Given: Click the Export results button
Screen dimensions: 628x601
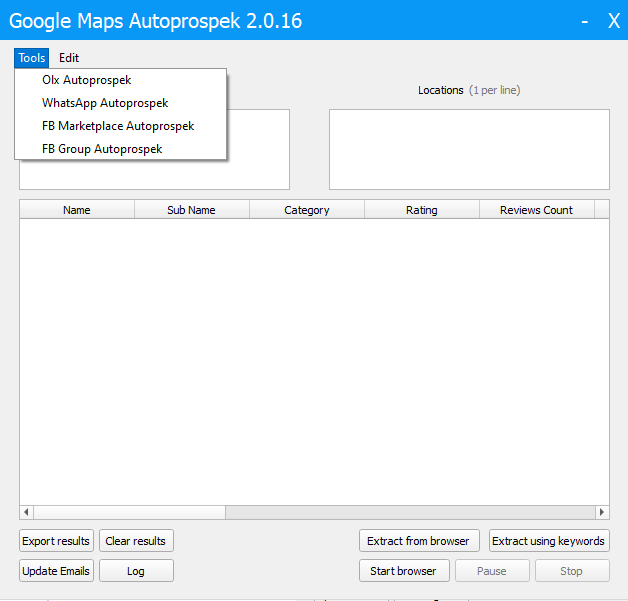Looking at the screenshot, I should coord(56,541).
